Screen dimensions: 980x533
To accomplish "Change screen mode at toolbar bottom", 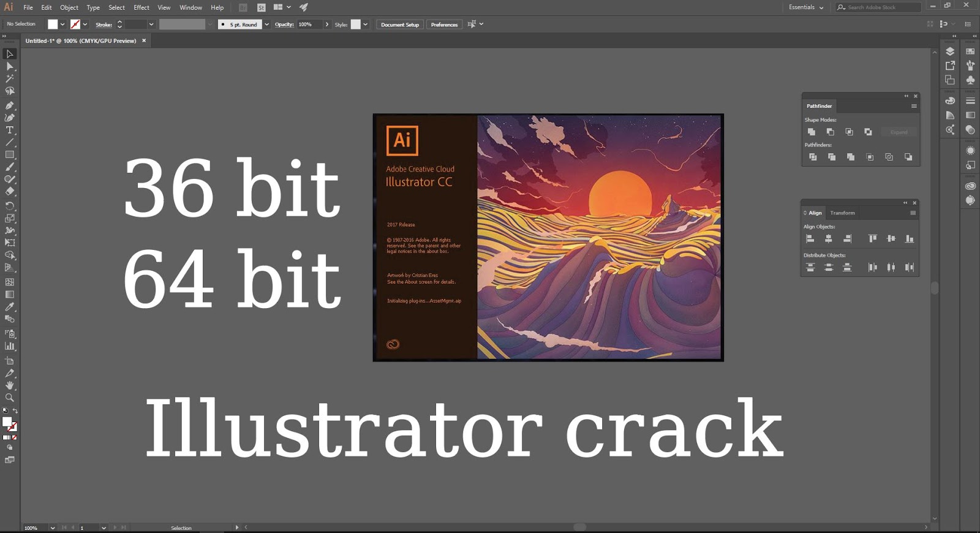I will click(10, 459).
